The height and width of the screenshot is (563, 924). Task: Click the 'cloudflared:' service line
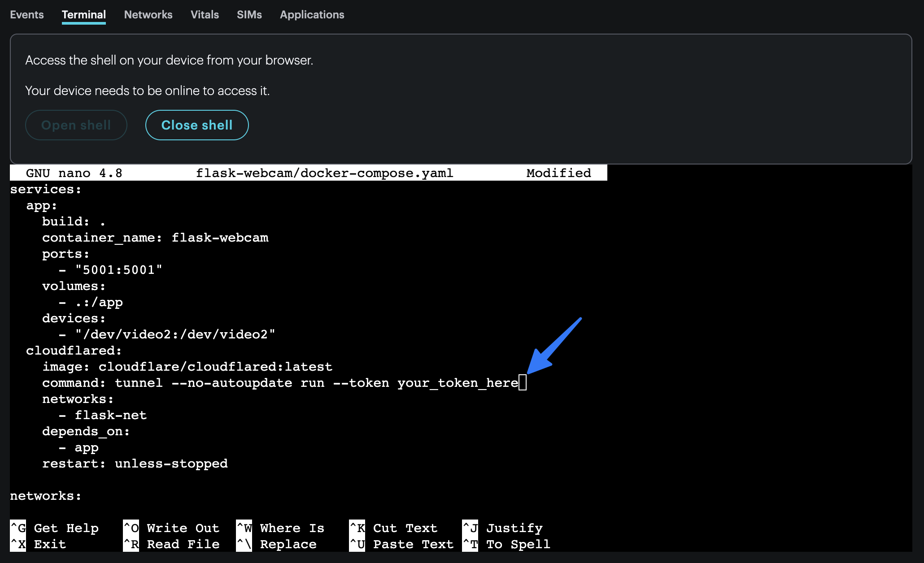74,351
